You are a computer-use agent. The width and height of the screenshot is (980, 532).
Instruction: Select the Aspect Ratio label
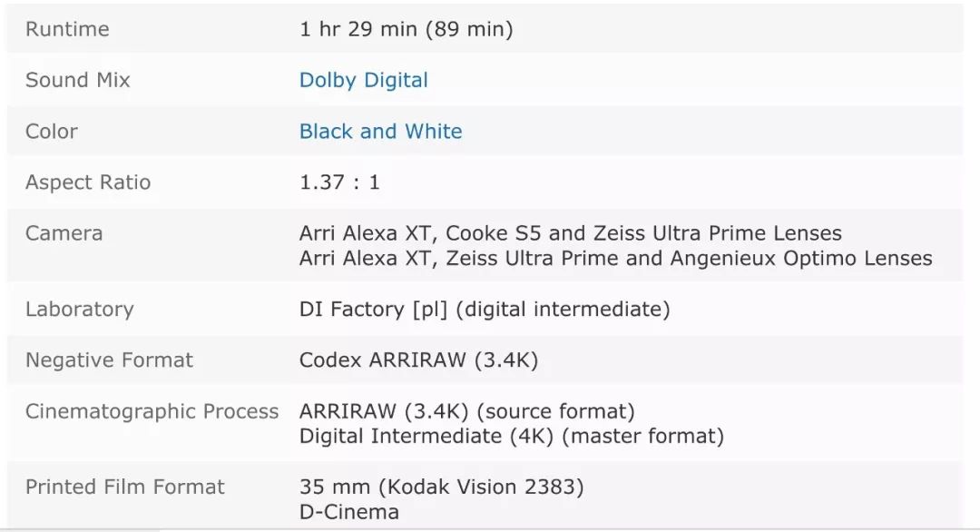point(88,182)
